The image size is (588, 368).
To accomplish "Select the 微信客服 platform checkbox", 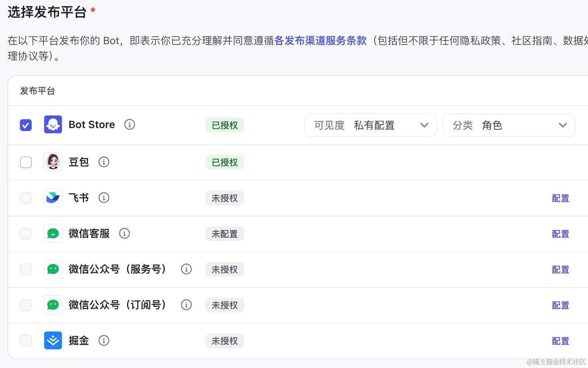I will tap(26, 234).
